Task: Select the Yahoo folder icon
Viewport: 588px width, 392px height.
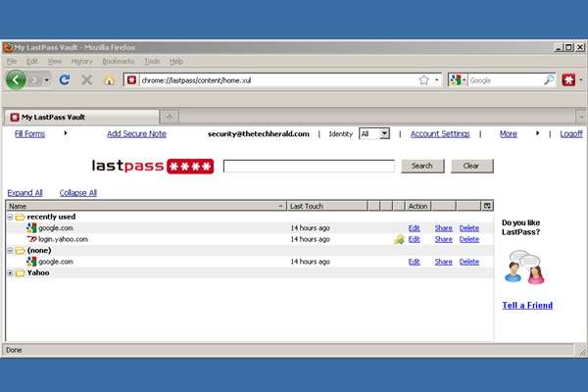Action: [20, 273]
